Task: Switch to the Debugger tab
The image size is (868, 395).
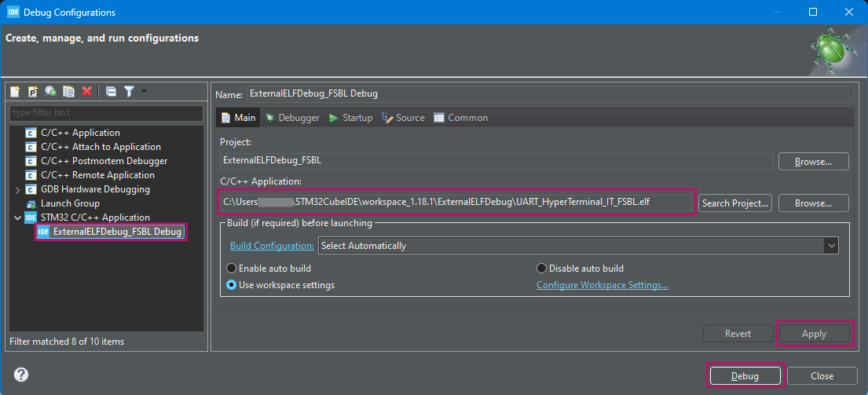Action: (293, 118)
